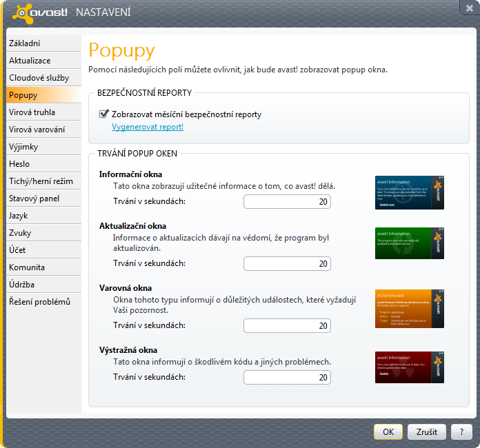
Task: Focus the Aktualizační okna duration field
Action: [287, 263]
